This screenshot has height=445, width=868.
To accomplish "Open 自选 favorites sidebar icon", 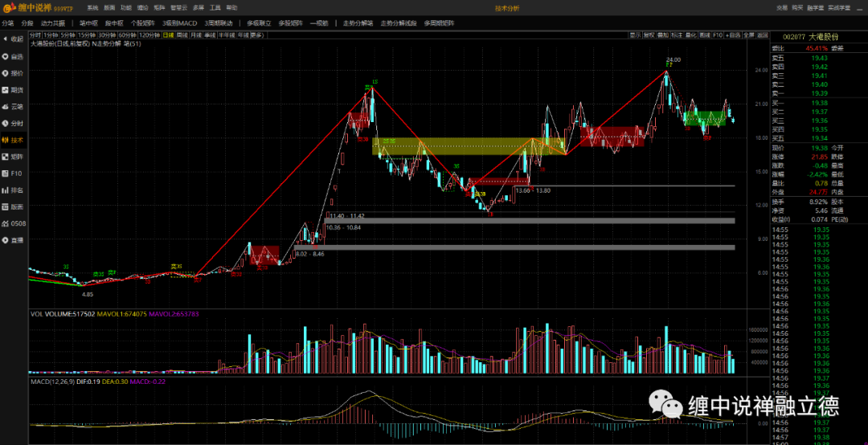I will [14, 56].
